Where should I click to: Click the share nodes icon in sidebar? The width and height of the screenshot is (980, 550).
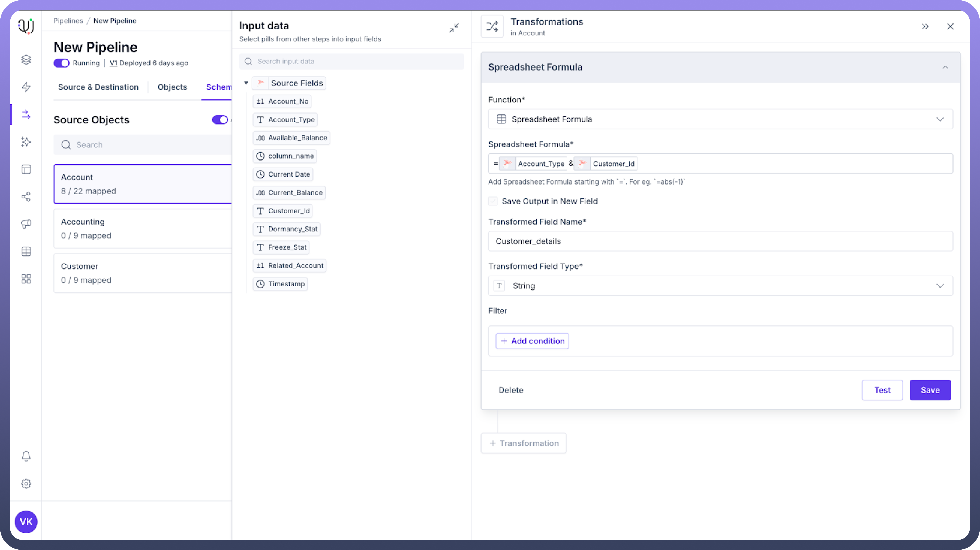26,196
